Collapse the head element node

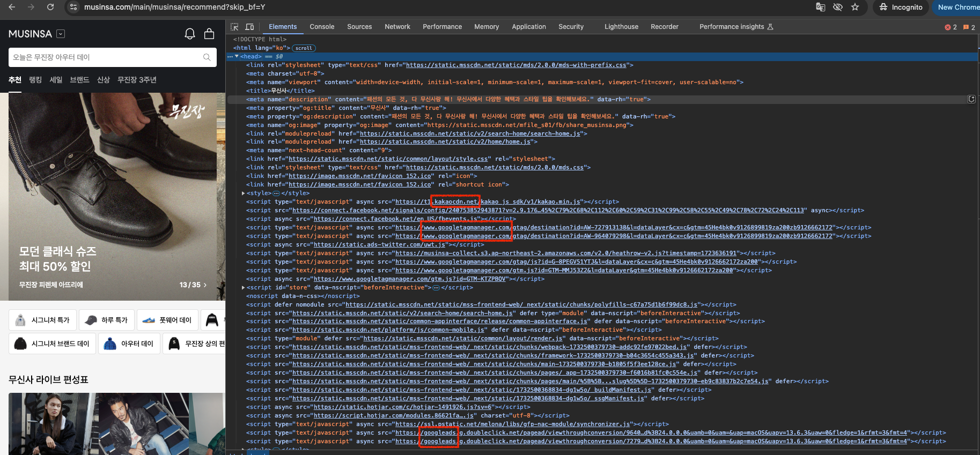[237, 56]
